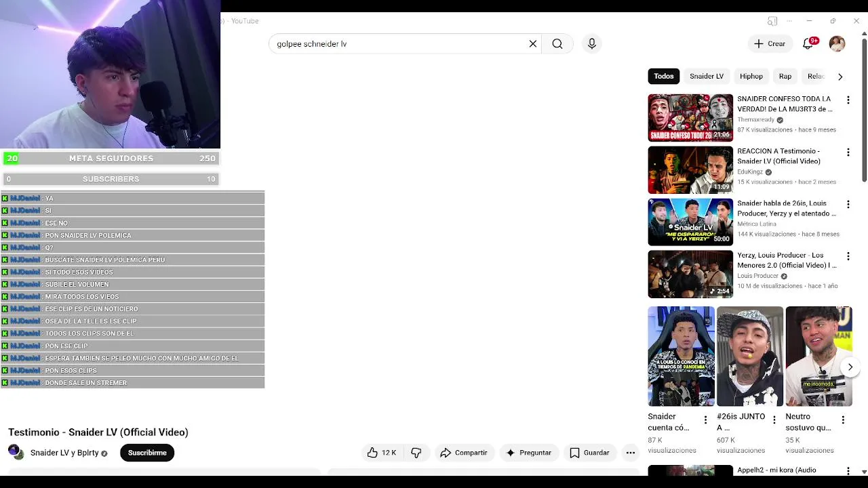The image size is (868, 488).
Task: Click the magnifier search button
Action: (x=557, y=44)
